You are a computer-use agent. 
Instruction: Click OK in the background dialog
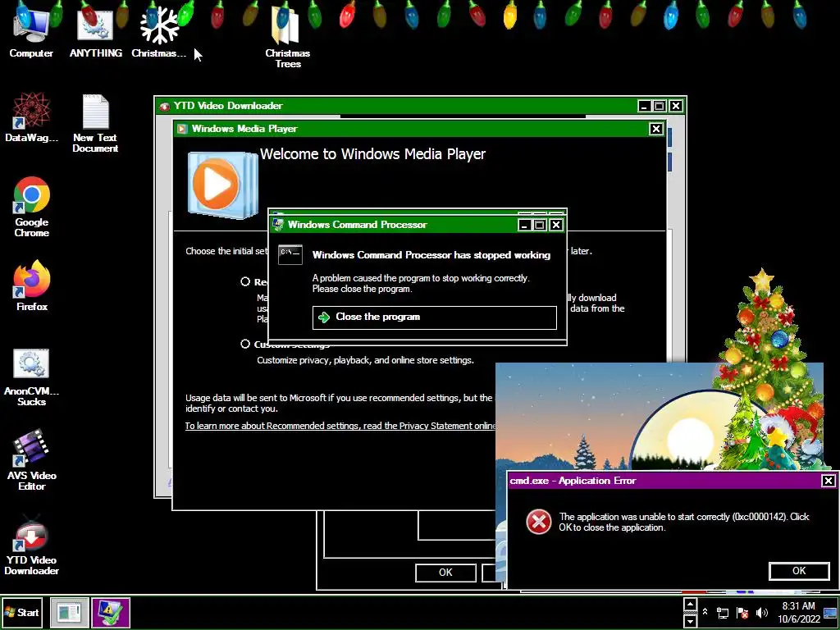pyautogui.click(x=445, y=573)
